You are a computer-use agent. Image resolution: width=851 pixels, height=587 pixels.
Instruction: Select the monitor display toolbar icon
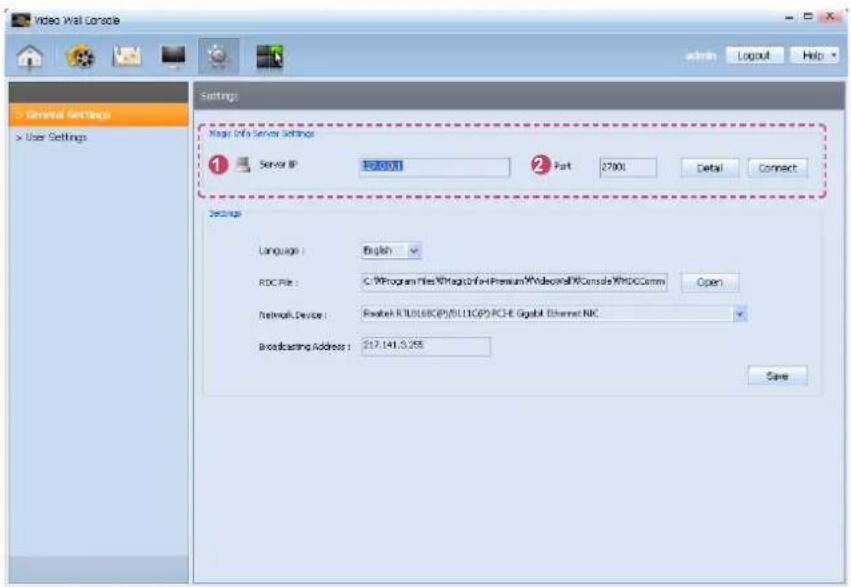(173, 56)
